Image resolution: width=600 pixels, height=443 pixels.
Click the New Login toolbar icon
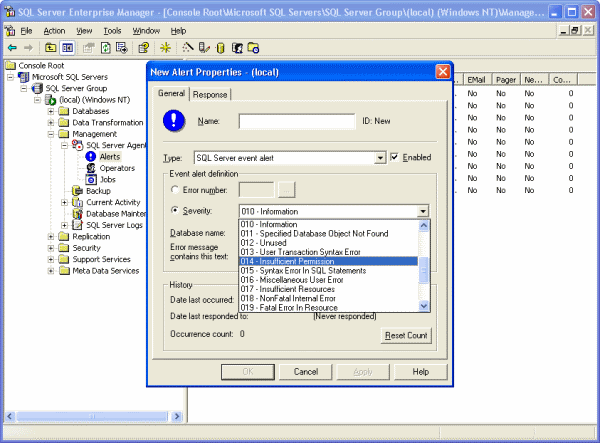pos(237,48)
